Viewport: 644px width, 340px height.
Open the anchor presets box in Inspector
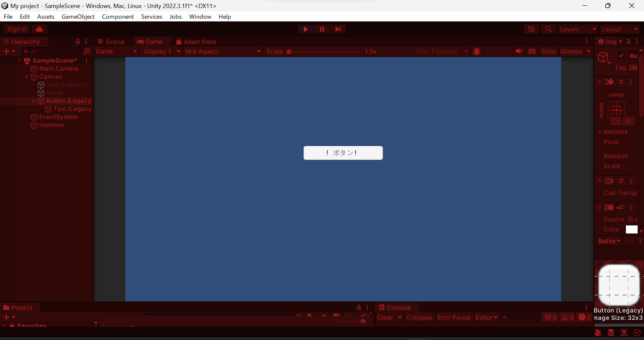point(616,110)
